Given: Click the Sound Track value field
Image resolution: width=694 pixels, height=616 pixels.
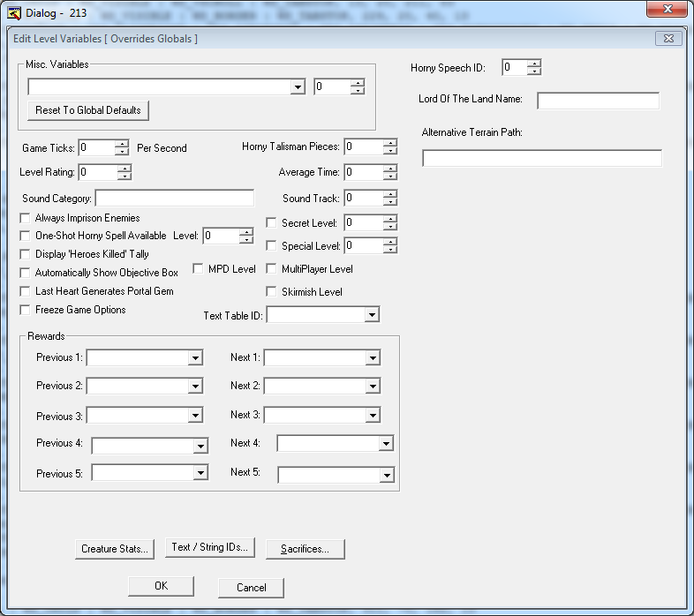Looking at the screenshot, I should click(x=364, y=198).
